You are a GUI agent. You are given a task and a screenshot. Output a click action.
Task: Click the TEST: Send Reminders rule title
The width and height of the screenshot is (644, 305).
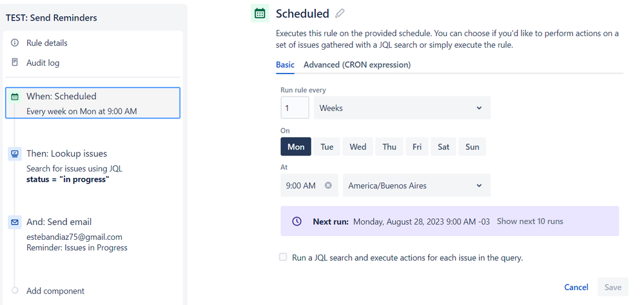[52, 17]
